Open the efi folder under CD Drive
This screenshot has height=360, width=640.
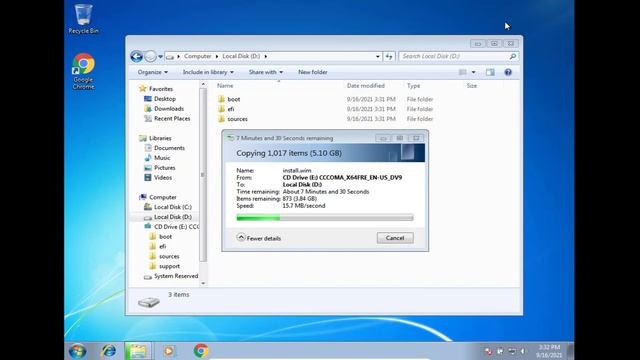(x=158, y=247)
